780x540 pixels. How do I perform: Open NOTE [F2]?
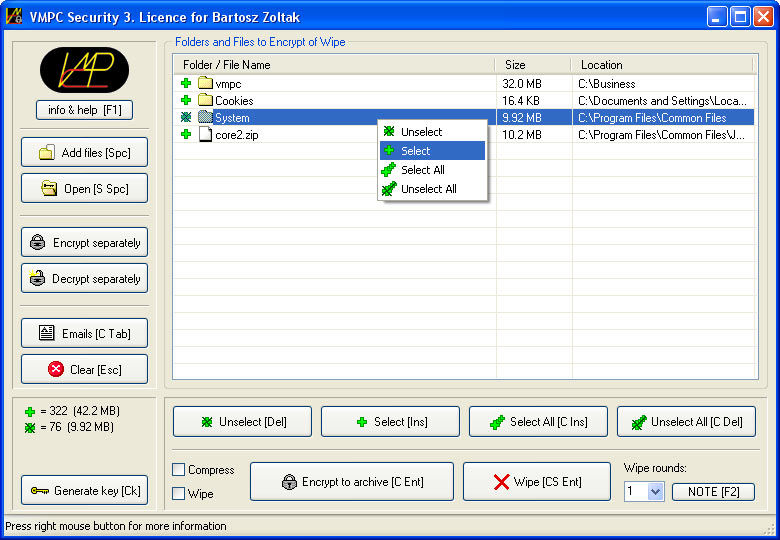pos(713,492)
